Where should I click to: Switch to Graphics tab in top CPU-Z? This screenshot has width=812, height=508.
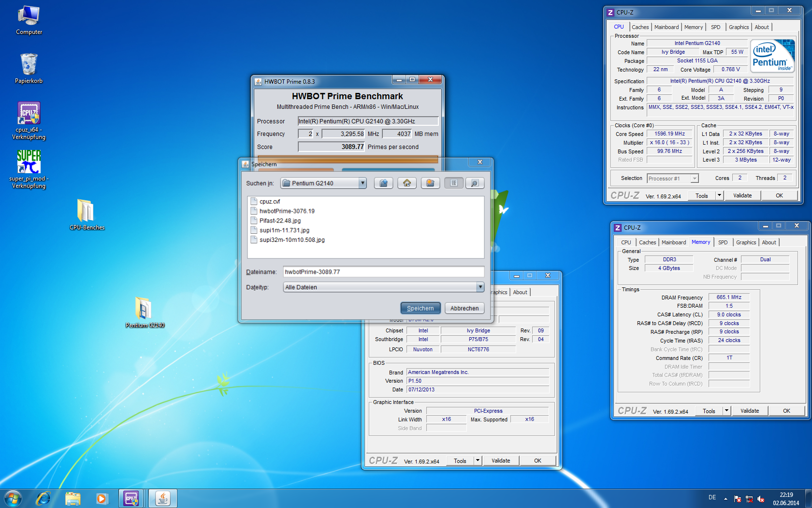(x=739, y=27)
